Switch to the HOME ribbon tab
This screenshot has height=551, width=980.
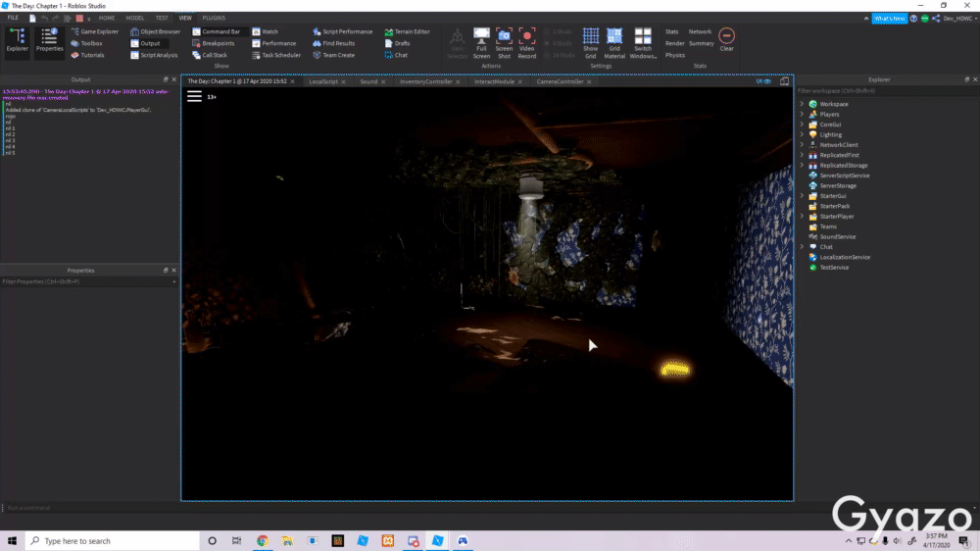[x=106, y=18]
